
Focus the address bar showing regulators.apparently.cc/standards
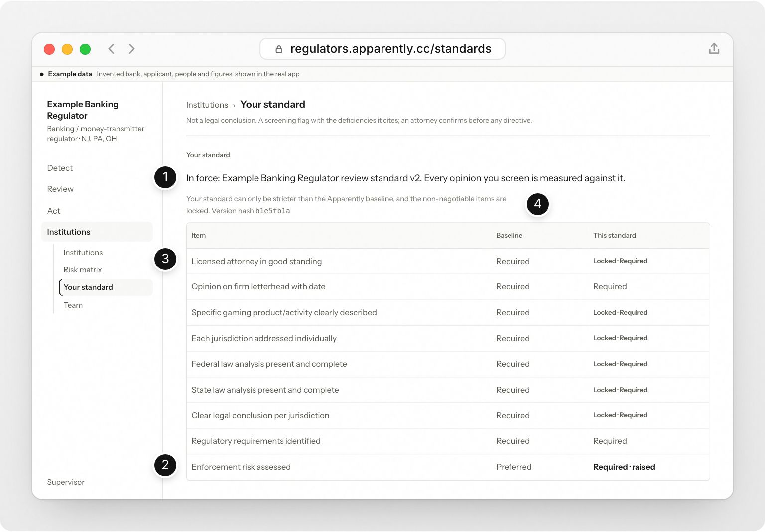point(382,49)
